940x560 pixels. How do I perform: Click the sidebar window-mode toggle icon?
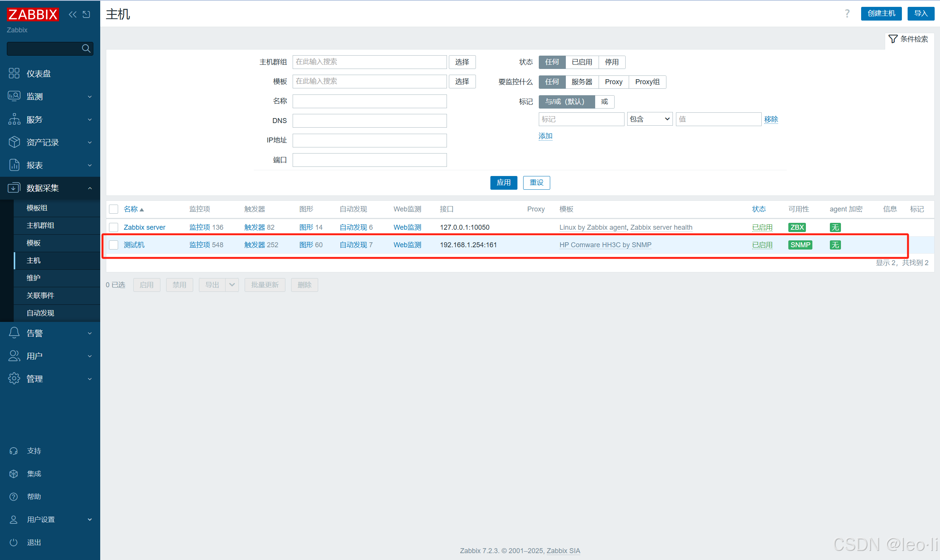pos(86,14)
